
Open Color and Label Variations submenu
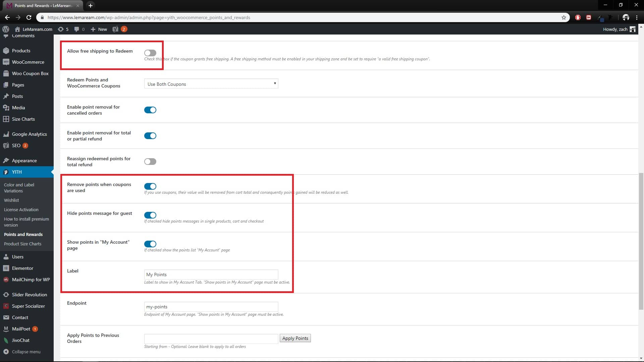pyautogui.click(x=19, y=188)
